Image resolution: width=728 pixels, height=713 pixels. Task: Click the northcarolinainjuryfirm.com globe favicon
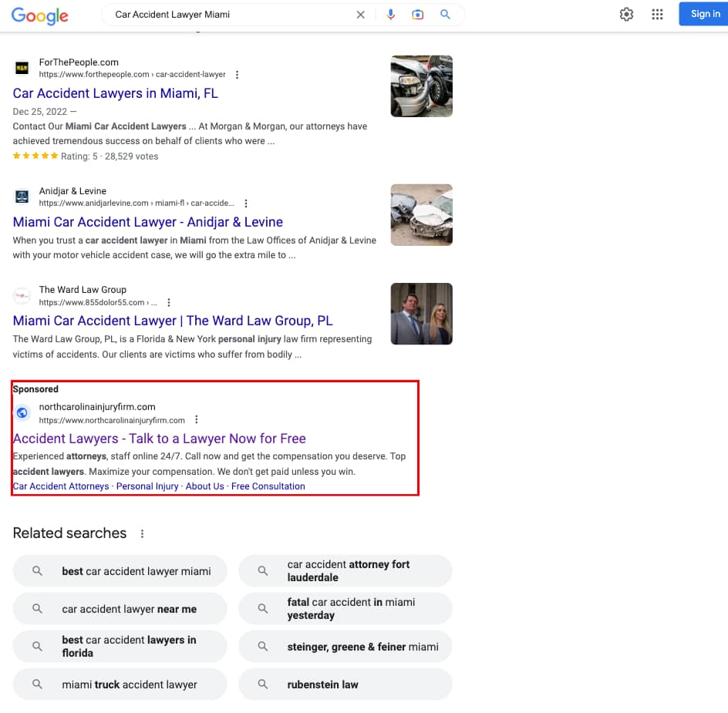click(x=22, y=412)
